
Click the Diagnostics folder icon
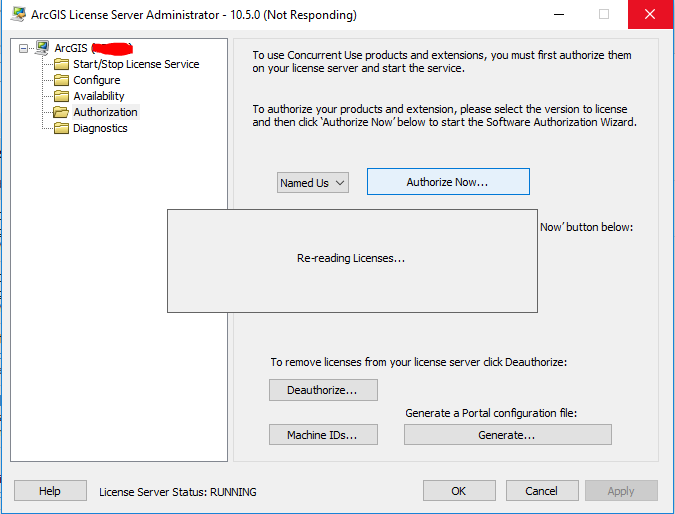[x=61, y=128]
